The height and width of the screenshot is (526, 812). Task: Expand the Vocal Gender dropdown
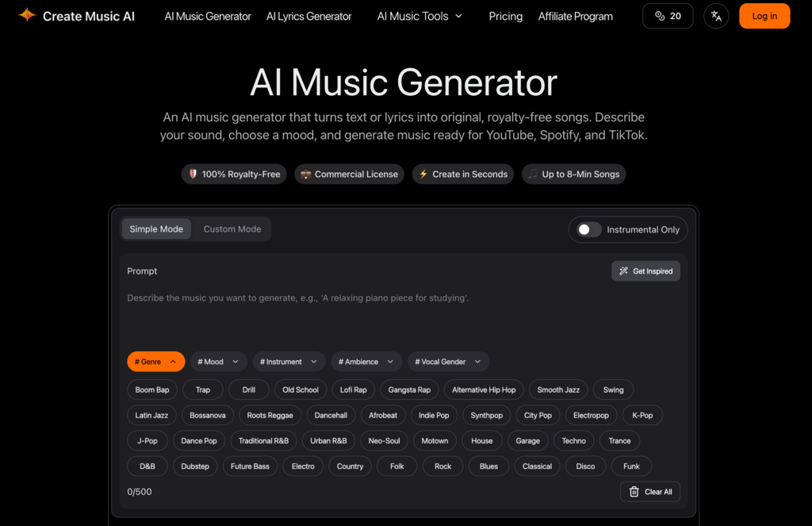click(448, 361)
